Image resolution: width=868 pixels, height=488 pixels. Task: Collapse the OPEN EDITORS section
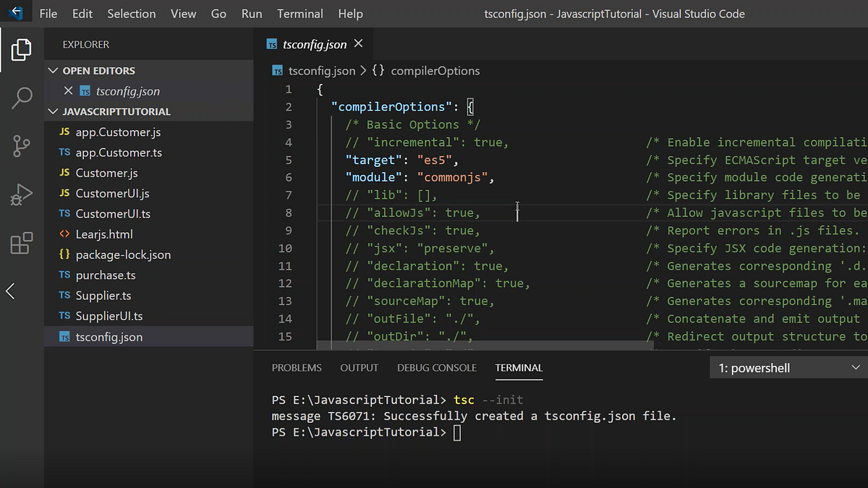53,70
